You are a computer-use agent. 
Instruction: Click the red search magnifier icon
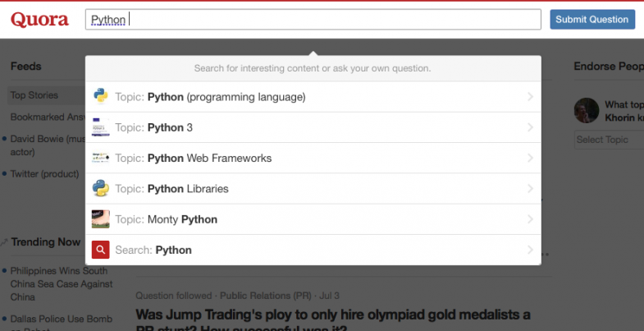click(101, 250)
